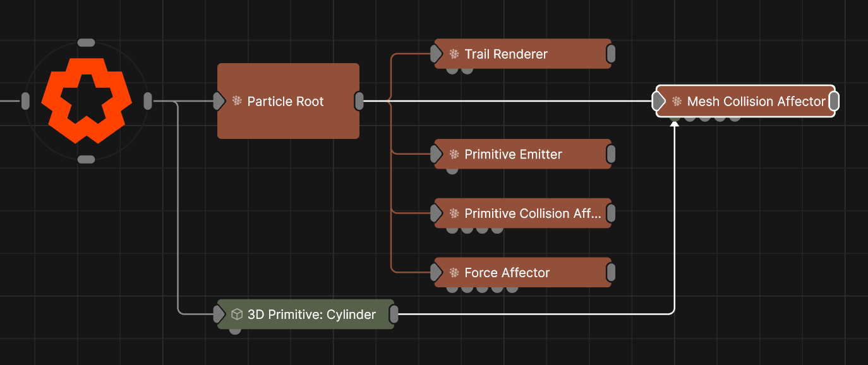The height and width of the screenshot is (365, 868).
Task: Click the Mesh Collision Affector input arrow
Action: point(659,101)
